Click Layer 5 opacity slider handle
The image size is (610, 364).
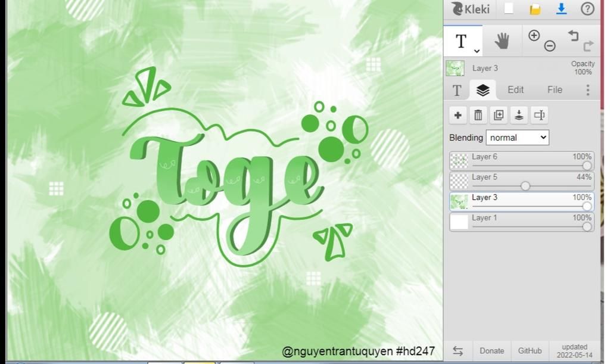pos(525,186)
